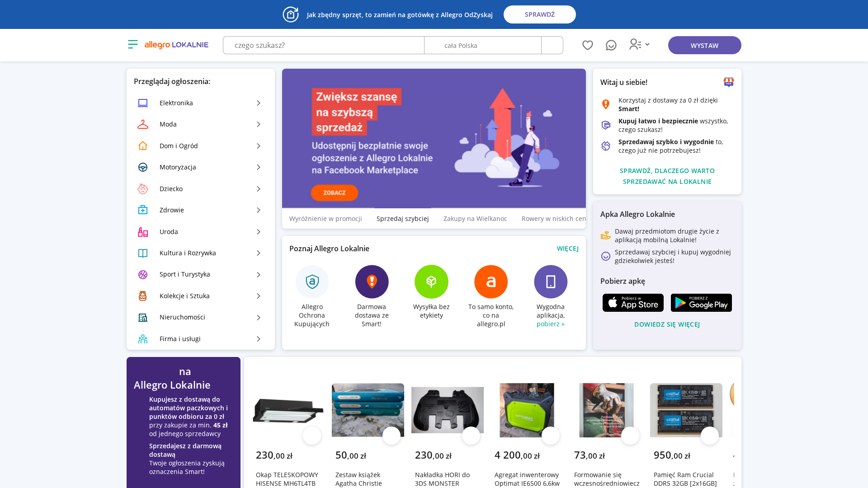This screenshot has height=488, width=868.
Task: Click the czego szukasz search field
Action: point(323,45)
